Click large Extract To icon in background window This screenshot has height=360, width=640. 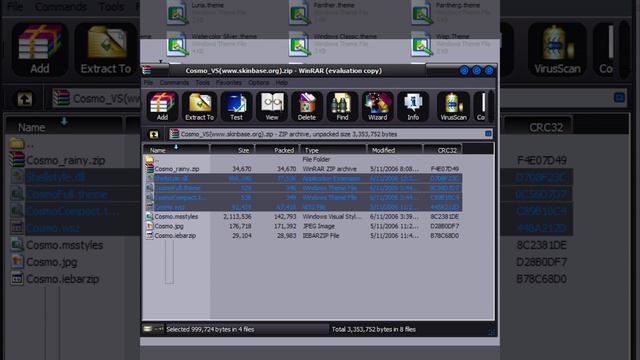click(x=106, y=49)
